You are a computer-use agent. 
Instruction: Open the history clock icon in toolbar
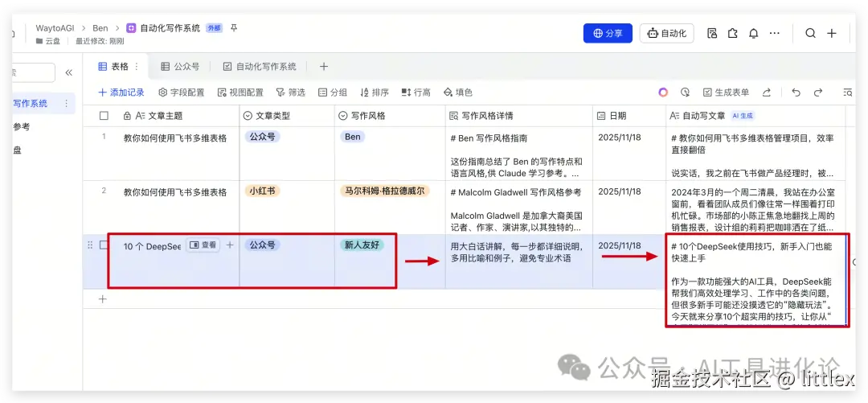point(686,93)
